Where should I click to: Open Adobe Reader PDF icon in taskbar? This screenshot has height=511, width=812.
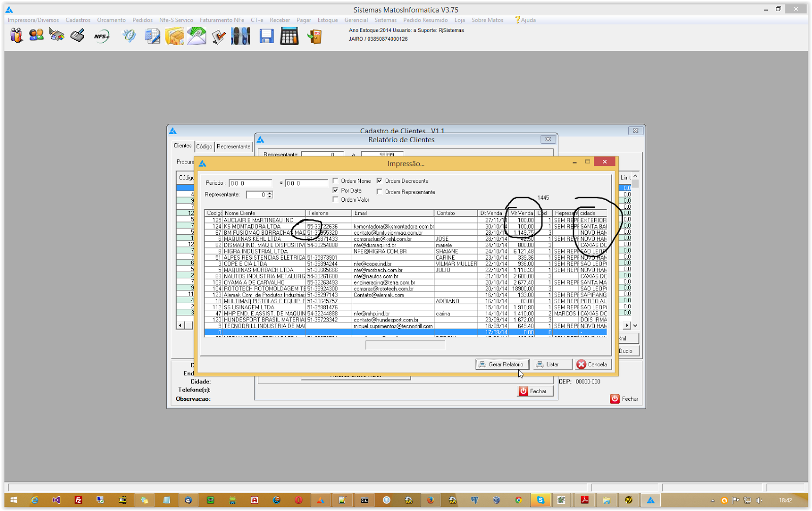point(585,500)
